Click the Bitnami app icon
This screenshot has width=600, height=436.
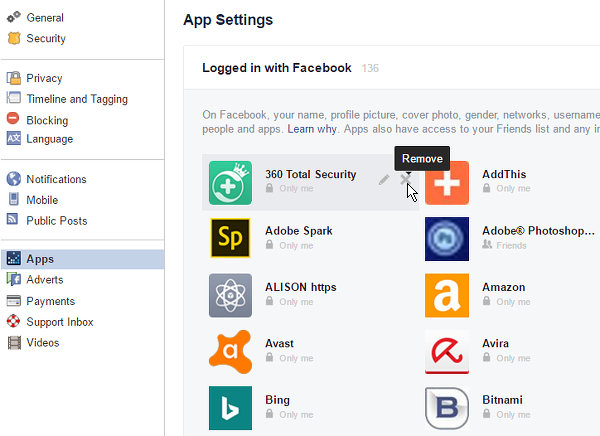click(x=447, y=408)
